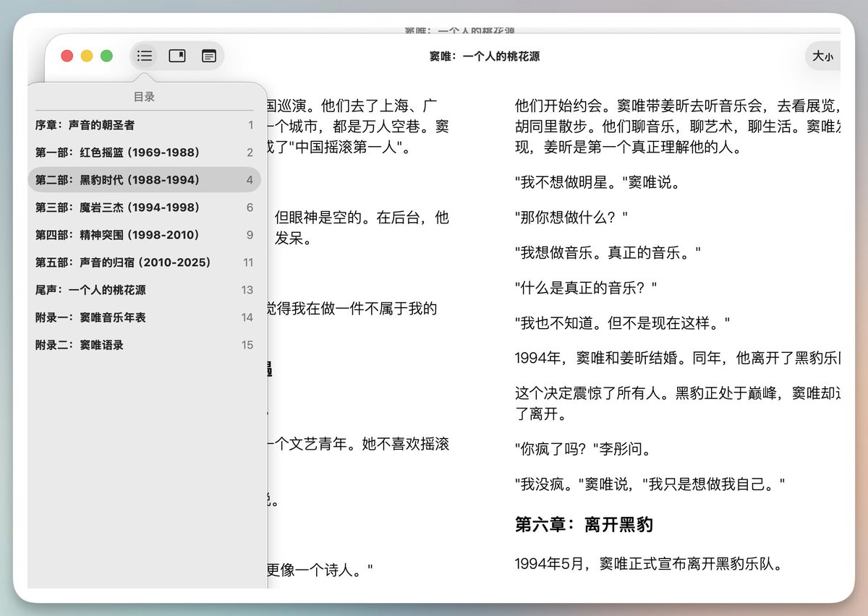Click page number 15 beside 附录二
Screen dimensions: 868x616
tap(248, 345)
